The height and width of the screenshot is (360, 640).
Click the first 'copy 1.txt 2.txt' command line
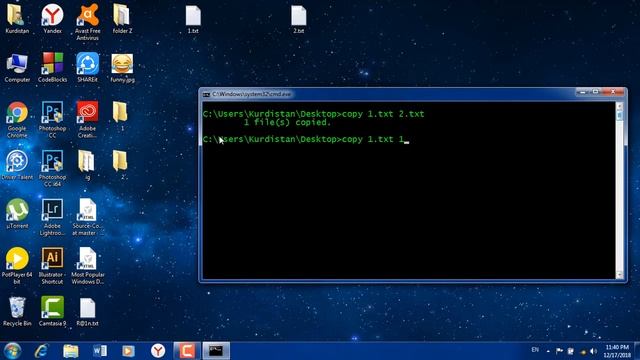tap(313, 114)
